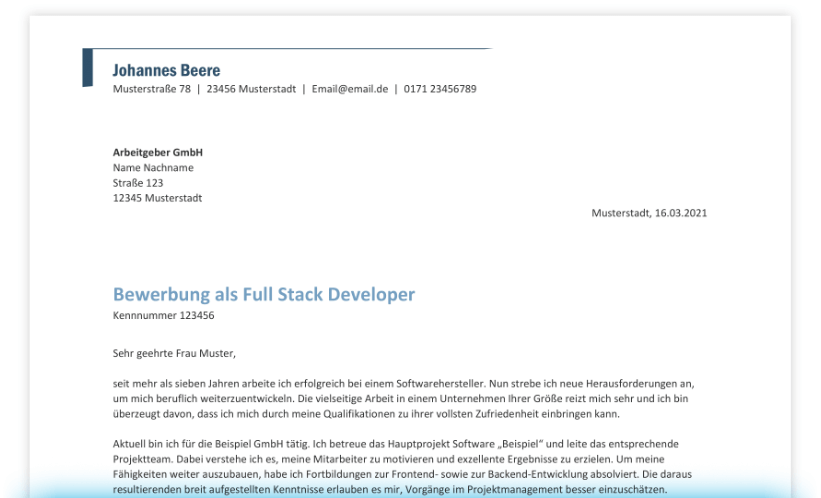Click the sender address Musterstraße 78
Viewport: 821px width, 498px height.
pos(152,89)
